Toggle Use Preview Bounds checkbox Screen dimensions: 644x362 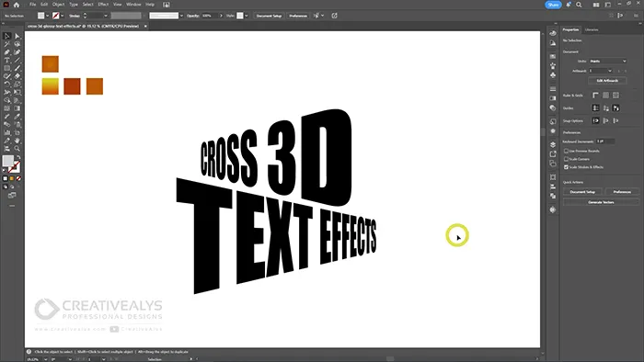[566, 151]
